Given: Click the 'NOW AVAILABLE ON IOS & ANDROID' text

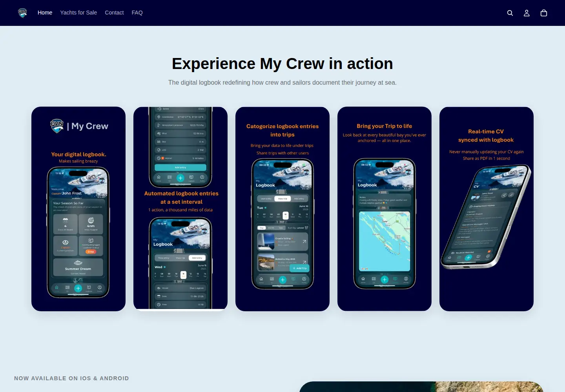Looking at the screenshot, I should coord(71,378).
